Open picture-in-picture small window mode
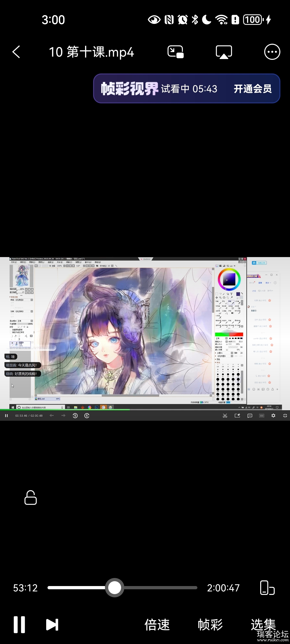Screen dimensions: 290x644 [x=175, y=52]
